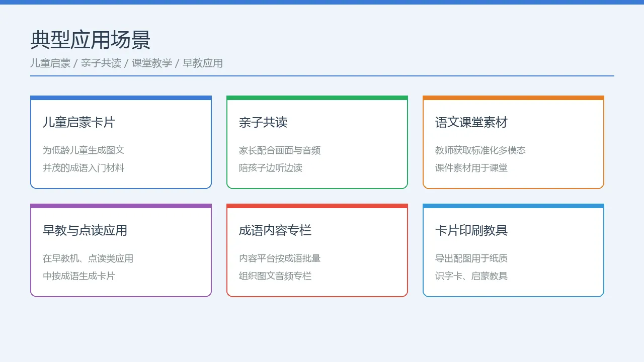Click the text 并茂的成语入门材料
Screen dimensions: 644x362
point(84,168)
